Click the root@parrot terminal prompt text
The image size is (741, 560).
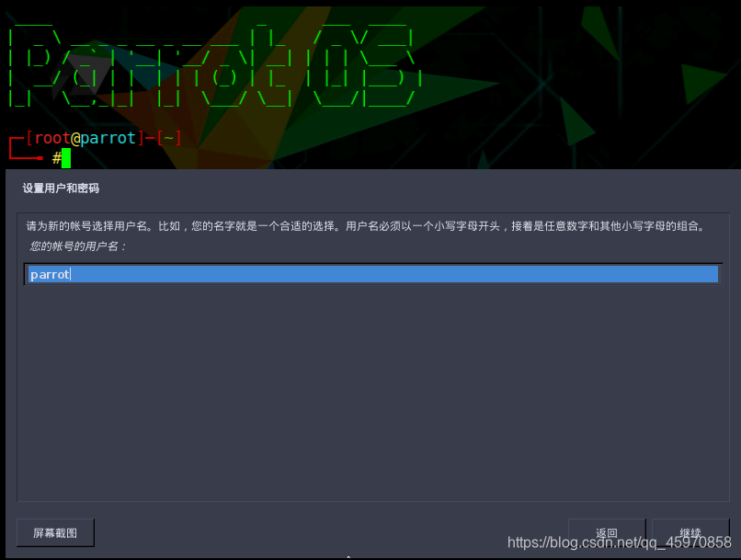coord(85,138)
